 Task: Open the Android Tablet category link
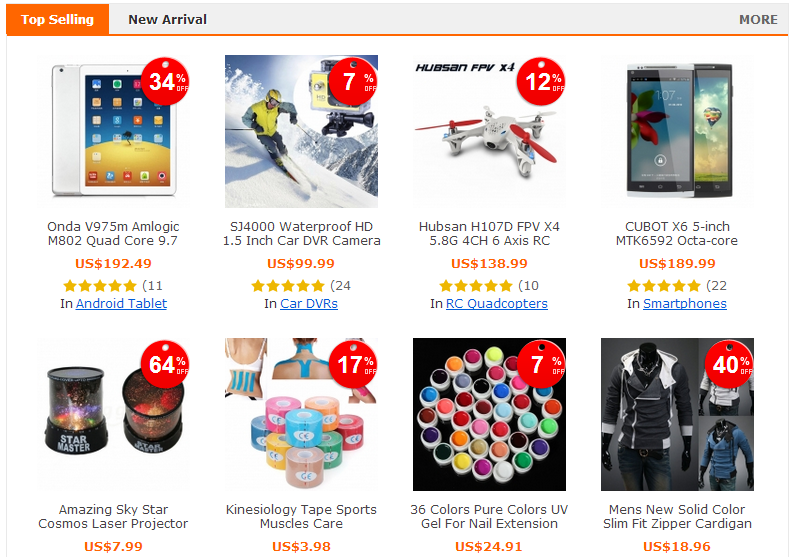tap(121, 304)
